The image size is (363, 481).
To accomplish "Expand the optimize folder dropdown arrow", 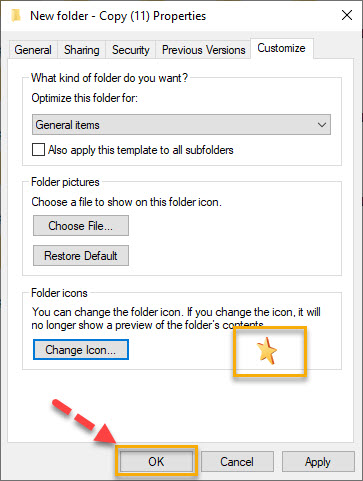I will [x=322, y=125].
